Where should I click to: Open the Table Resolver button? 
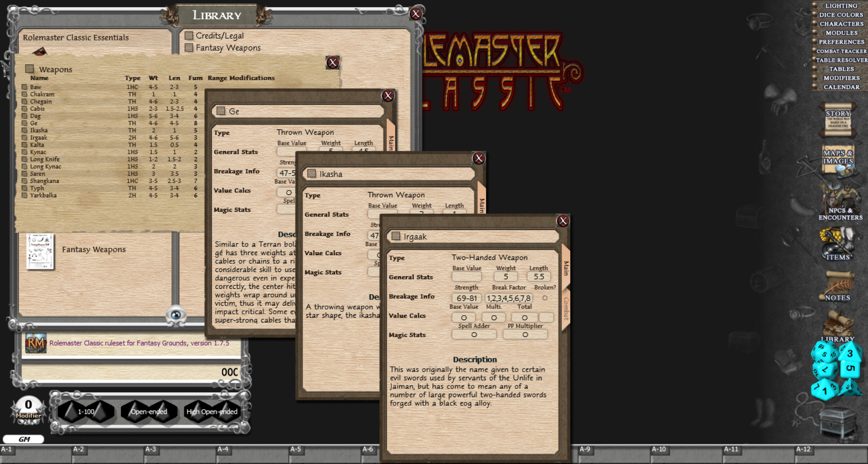tap(841, 60)
